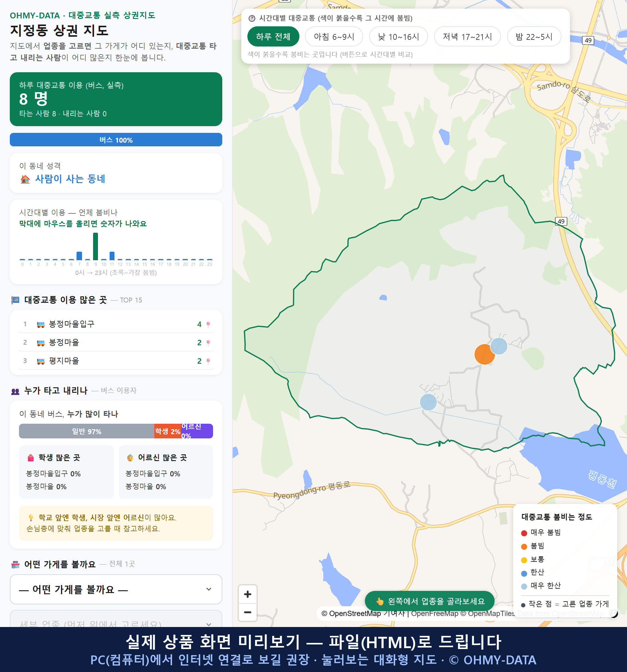
Task: Click the green 8 명 summary card
Action: click(x=116, y=99)
